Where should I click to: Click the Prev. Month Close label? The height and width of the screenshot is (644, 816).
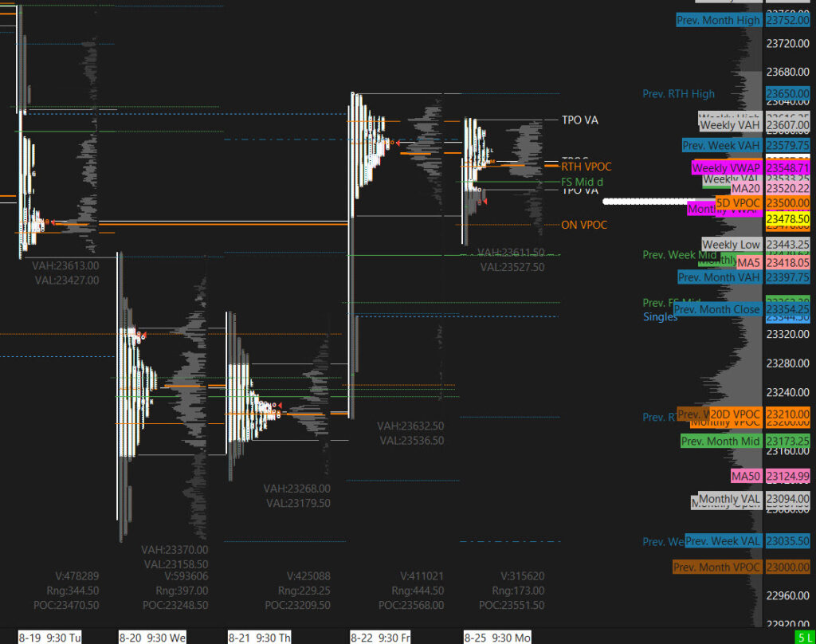716,309
